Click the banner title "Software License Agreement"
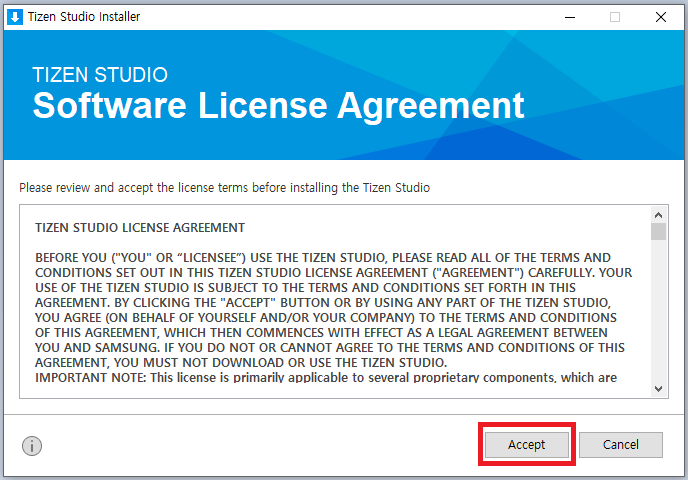This screenshot has height=480, width=688. click(x=278, y=106)
